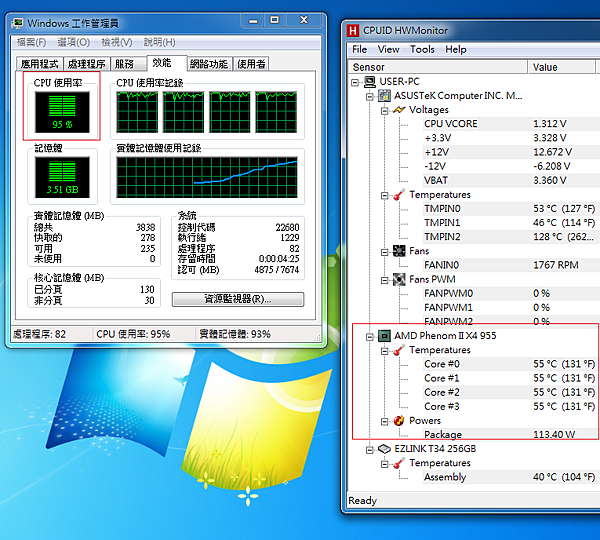Collapse the Powers group

385,422
